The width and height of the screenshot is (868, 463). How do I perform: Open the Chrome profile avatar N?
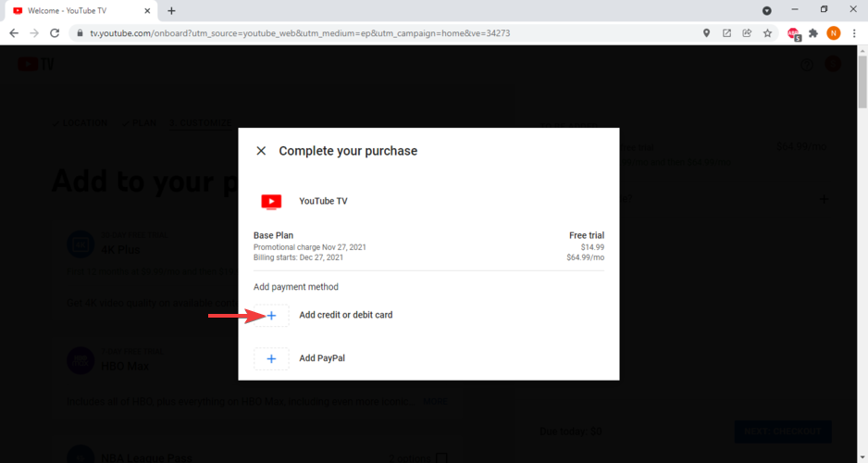click(x=834, y=33)
